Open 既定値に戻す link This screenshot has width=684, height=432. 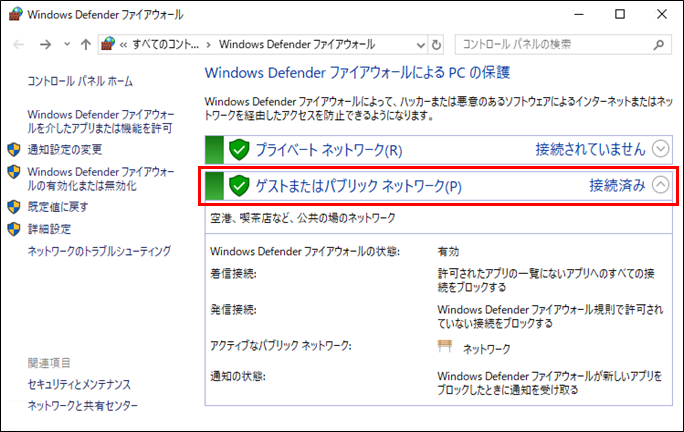58,207
